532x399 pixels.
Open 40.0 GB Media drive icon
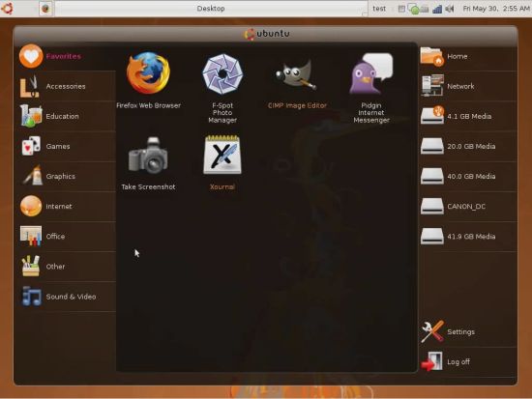pyautogui.click(x=432, y=176)
